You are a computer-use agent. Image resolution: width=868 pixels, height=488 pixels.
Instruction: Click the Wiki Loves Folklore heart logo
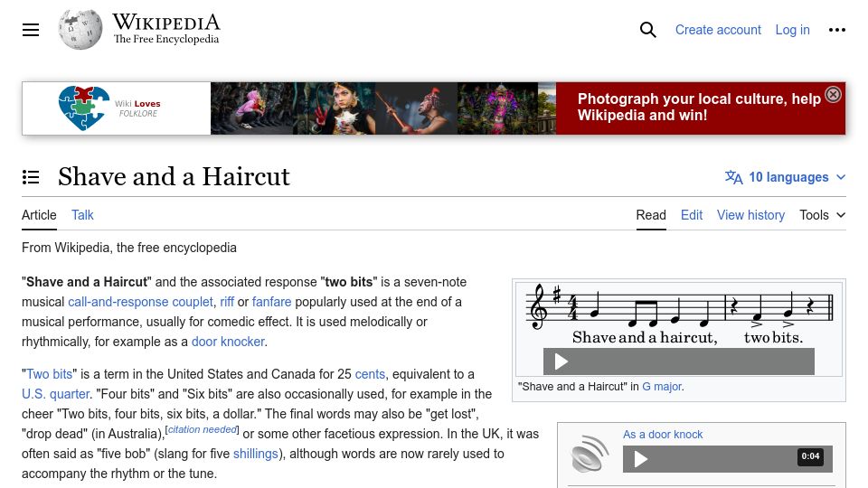pos(83,108)
